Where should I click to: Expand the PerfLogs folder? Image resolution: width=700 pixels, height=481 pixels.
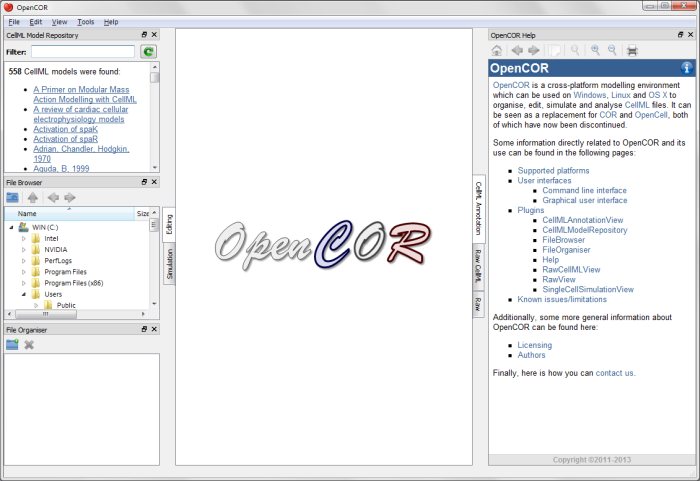24,261
